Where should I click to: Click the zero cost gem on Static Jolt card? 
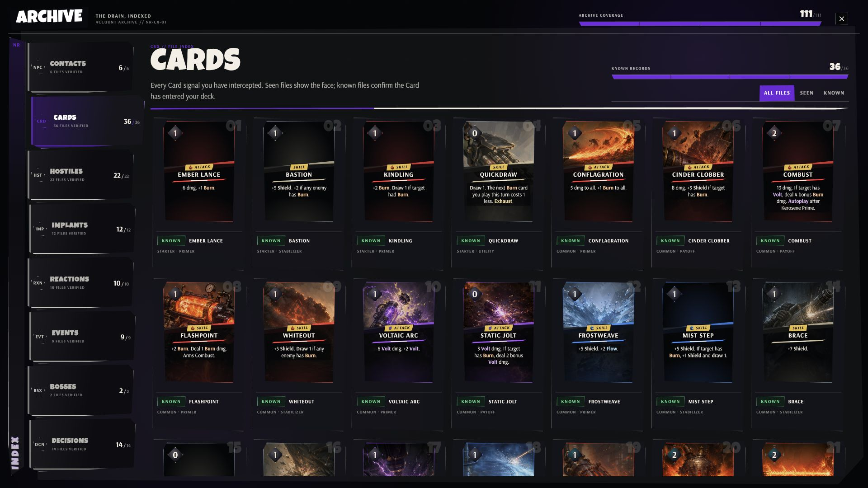pos(475,294)
